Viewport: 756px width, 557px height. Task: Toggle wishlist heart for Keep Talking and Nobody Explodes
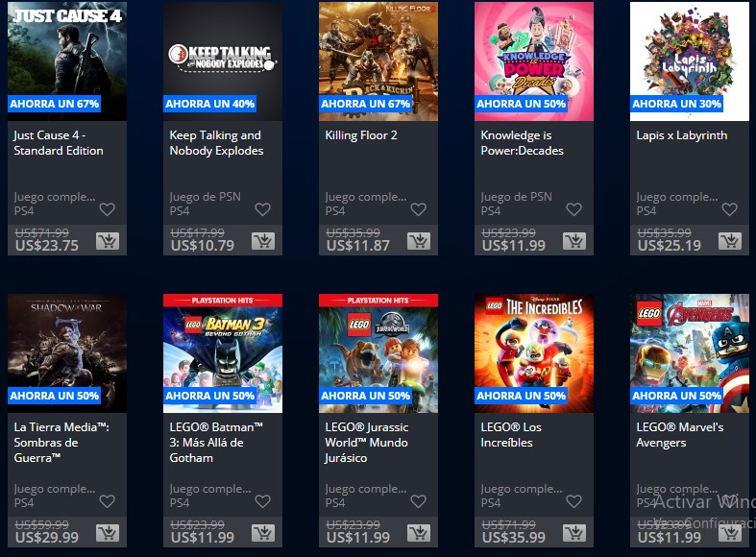click(x=263, y=209)
